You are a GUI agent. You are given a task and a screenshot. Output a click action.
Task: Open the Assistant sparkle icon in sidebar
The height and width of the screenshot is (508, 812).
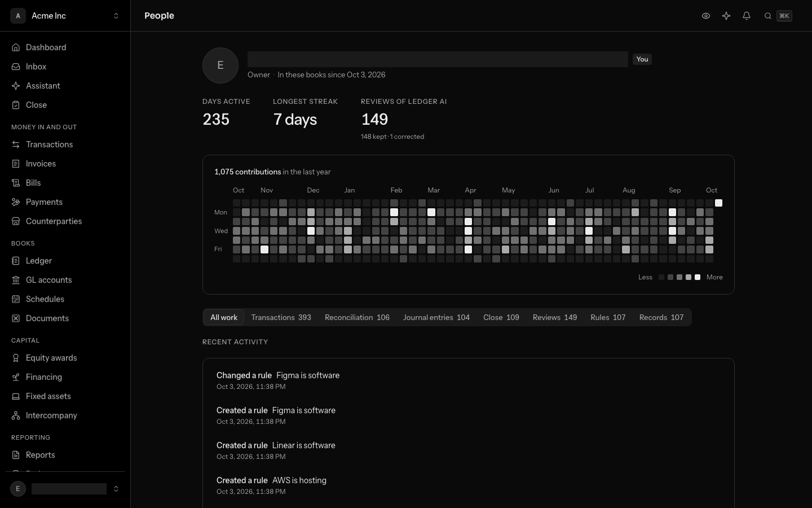point(16,86)
